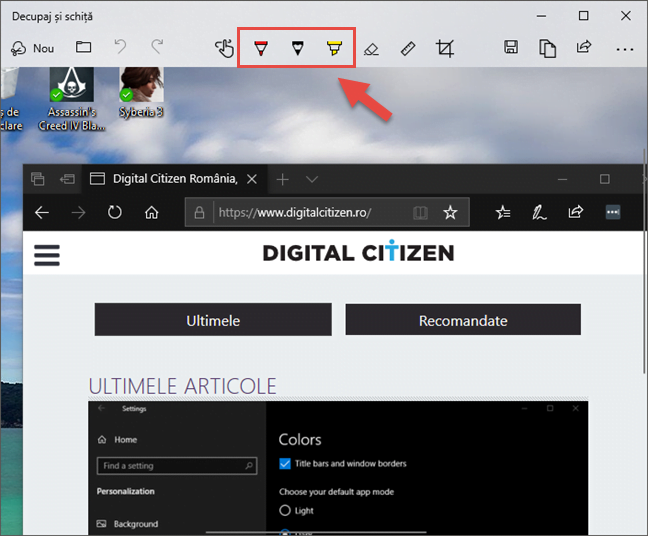Screen dimensions: 648x536
Task: Click the Colors article thumbnail heading
Action: (x=300, y=439)
